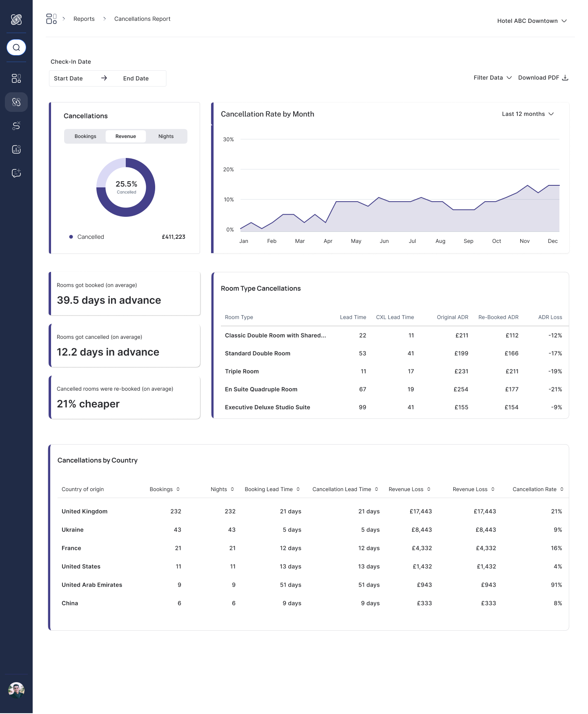Image resolution: width=588 pixels, height=714 pixels.
Task: Select the highlighted cancellations icon in the sidebar
Action: (16, 102)
